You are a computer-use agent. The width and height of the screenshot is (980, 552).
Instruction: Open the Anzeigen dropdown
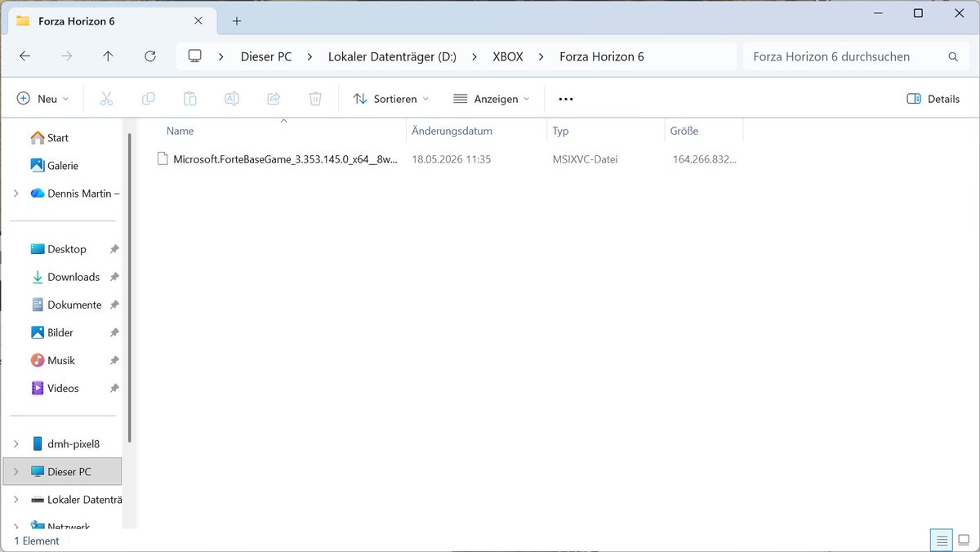491,99
